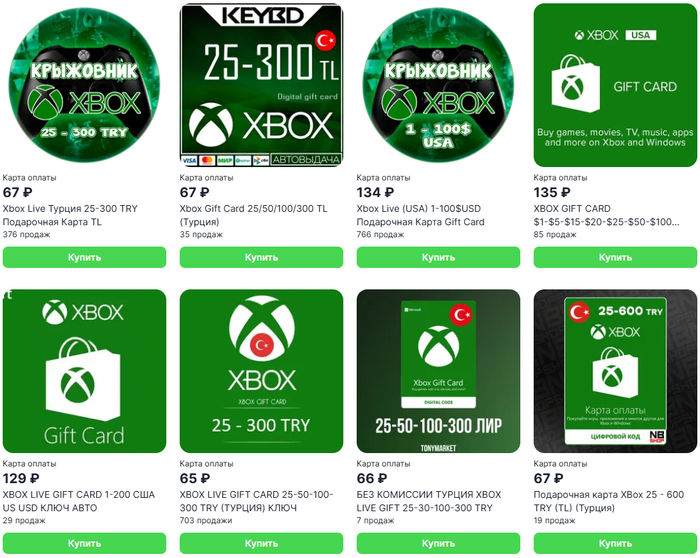This screenshot has height=558, width=700.
Task: Open the Xbox Gift Card shopping bag image
Action: click(x=84, y=371)
